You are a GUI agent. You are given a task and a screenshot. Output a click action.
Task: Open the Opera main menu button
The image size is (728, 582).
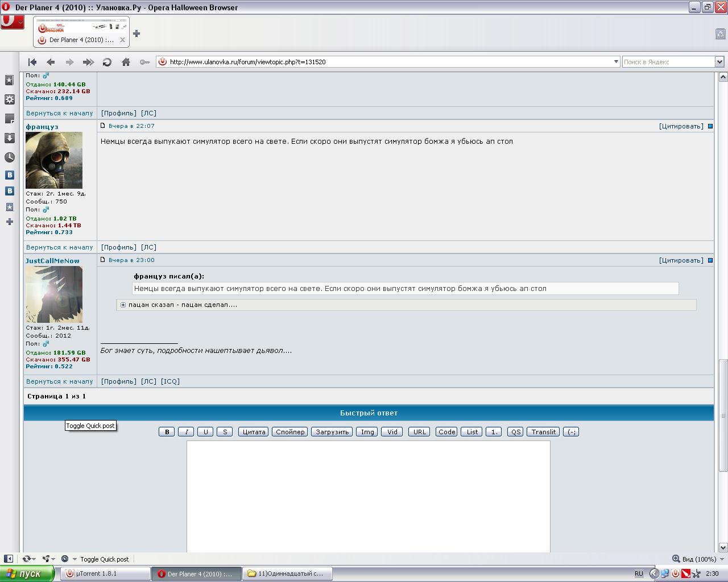pos(12,22)
